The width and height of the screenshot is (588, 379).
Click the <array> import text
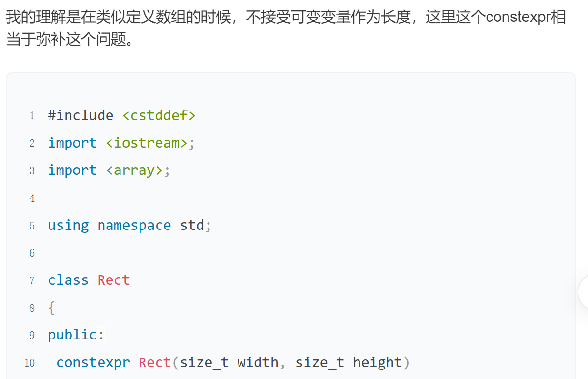click(x=134, y=170)
